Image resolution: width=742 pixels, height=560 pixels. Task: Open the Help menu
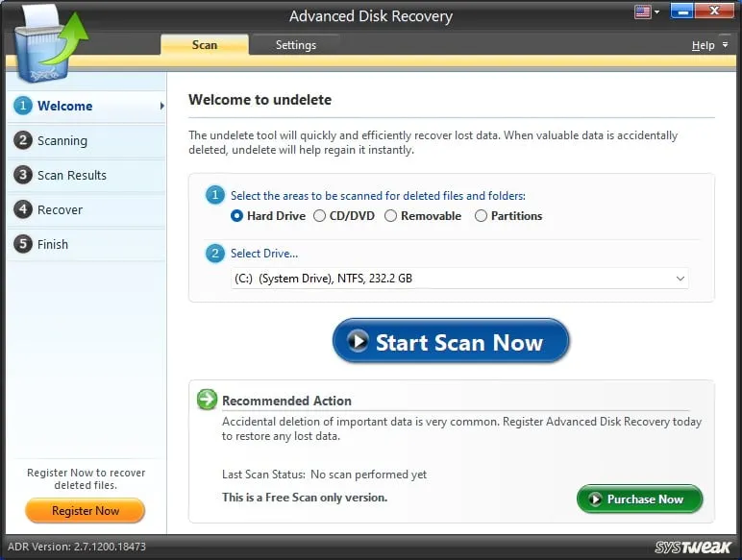click(703, 45)
